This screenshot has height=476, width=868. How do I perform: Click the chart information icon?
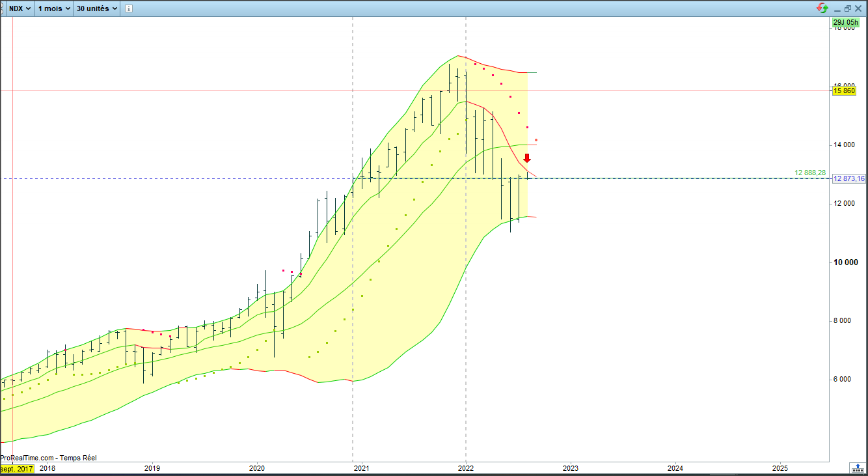129,8
